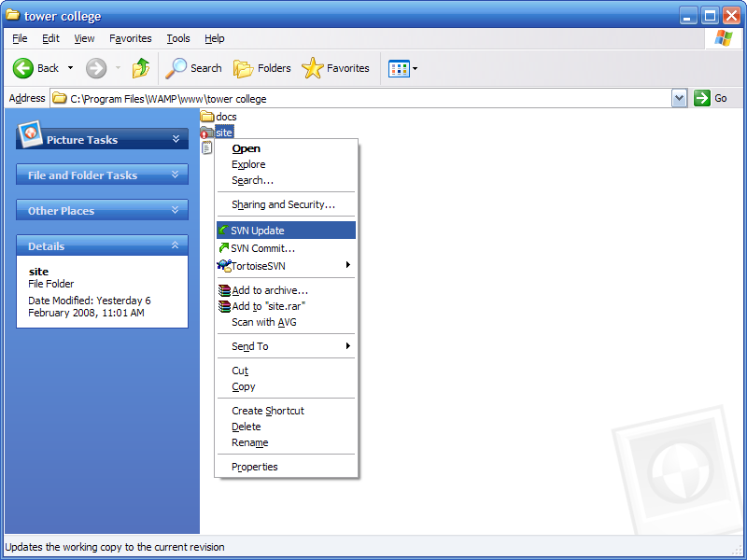Viewport: 747px width, 560px height.
Task: Click the address path field
Action: (361, 99)
